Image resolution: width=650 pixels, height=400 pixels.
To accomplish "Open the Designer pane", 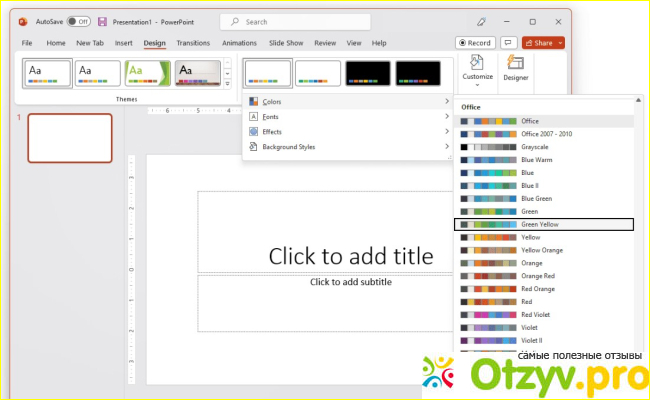I will pos(516,68).
